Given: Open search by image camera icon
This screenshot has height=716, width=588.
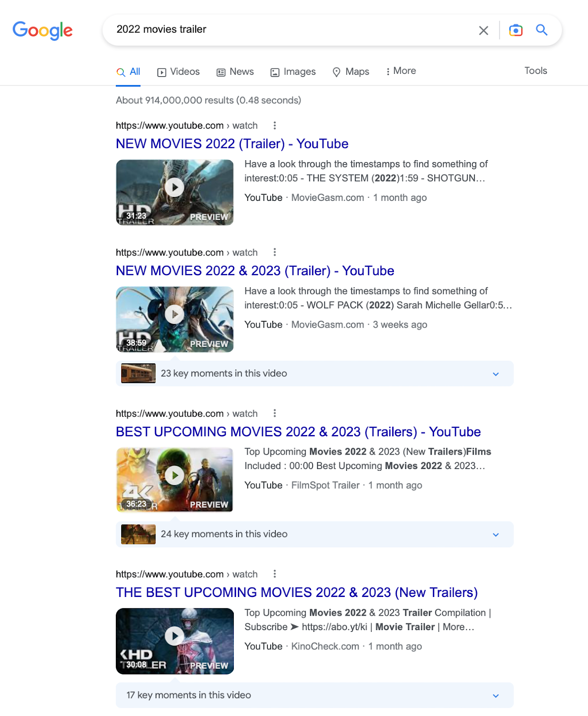Looking at the screenshot, I should (516, 30).
